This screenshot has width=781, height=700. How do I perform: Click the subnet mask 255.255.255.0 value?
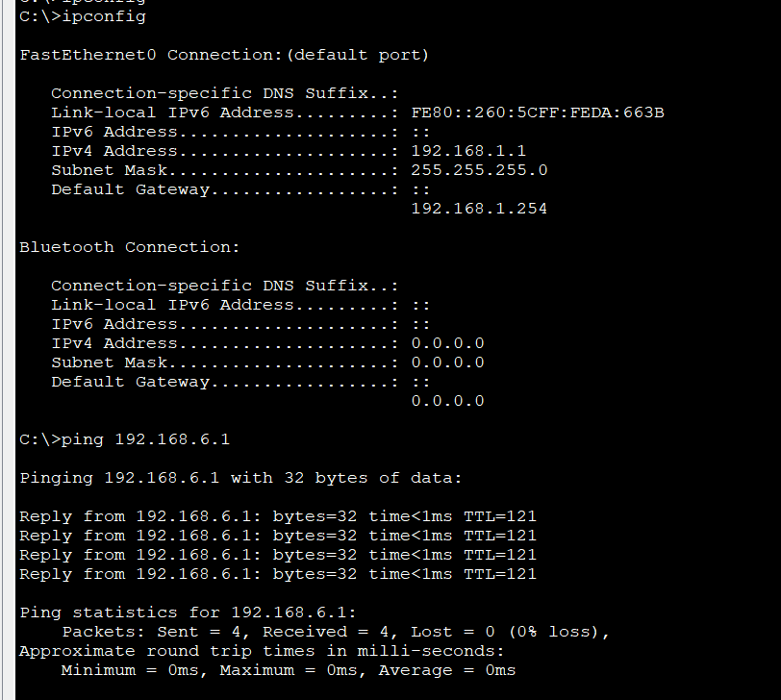click(479, 170)
